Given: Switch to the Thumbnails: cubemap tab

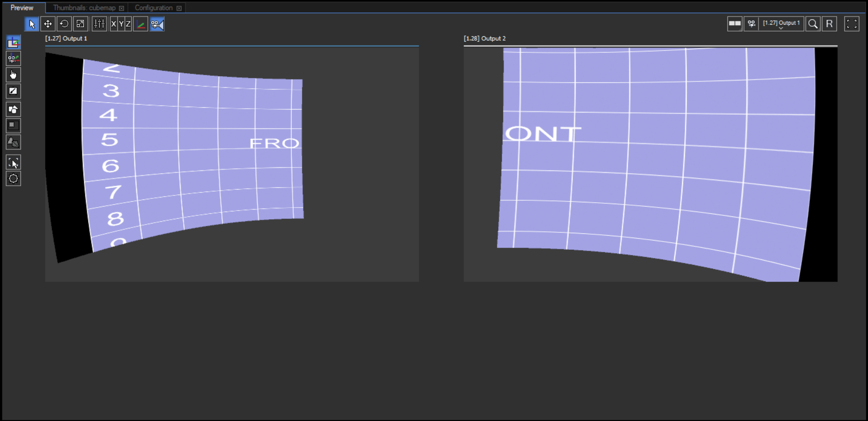Looking at the screenshot, I should pyautogui.click(x=84, y=8).
